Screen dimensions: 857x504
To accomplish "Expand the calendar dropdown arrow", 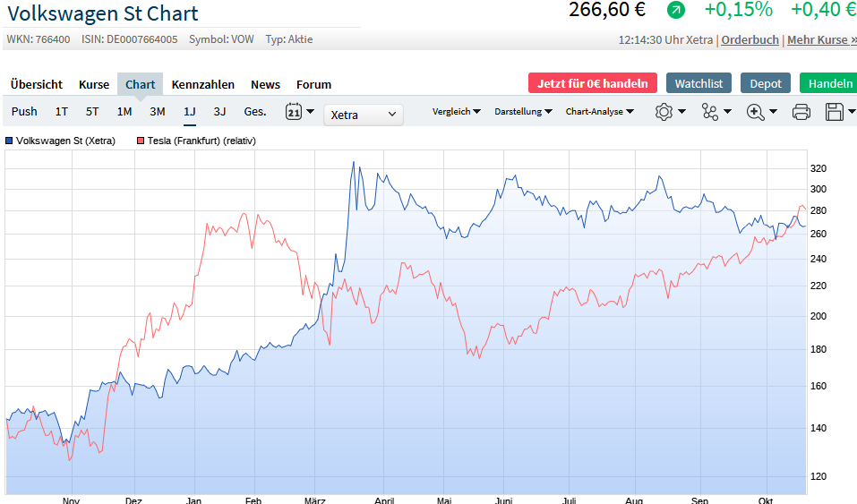I will point(311,111).
